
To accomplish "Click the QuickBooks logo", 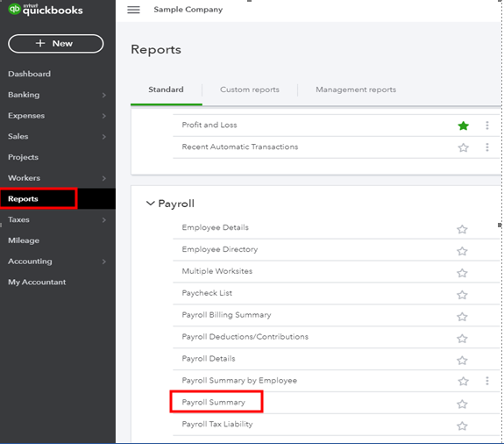I will coord(46,10).
